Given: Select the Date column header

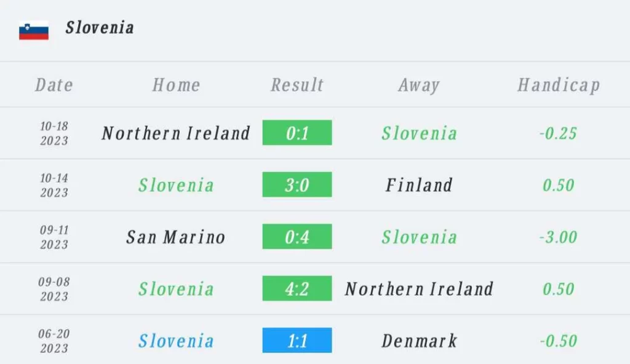Looking at the screenshot, I should coord(54,85).
